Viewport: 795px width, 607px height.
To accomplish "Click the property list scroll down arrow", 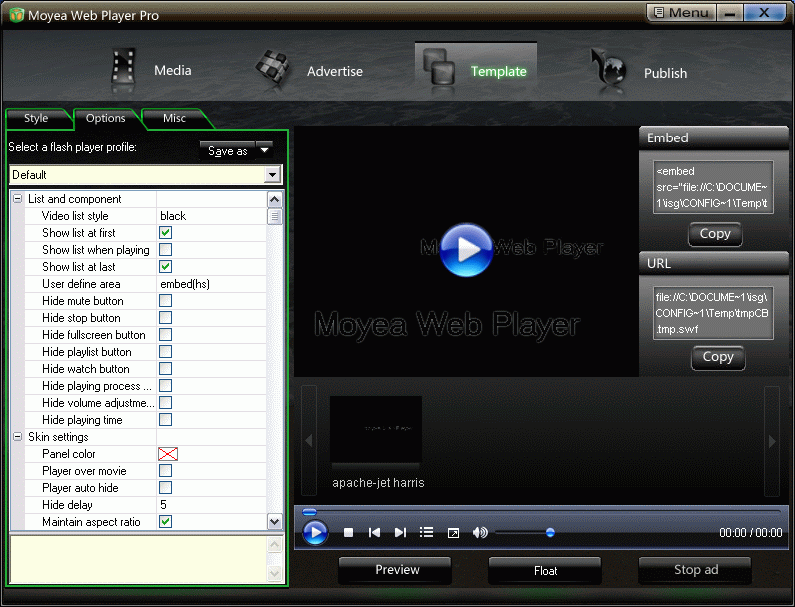I will click(x=274, y=522).
